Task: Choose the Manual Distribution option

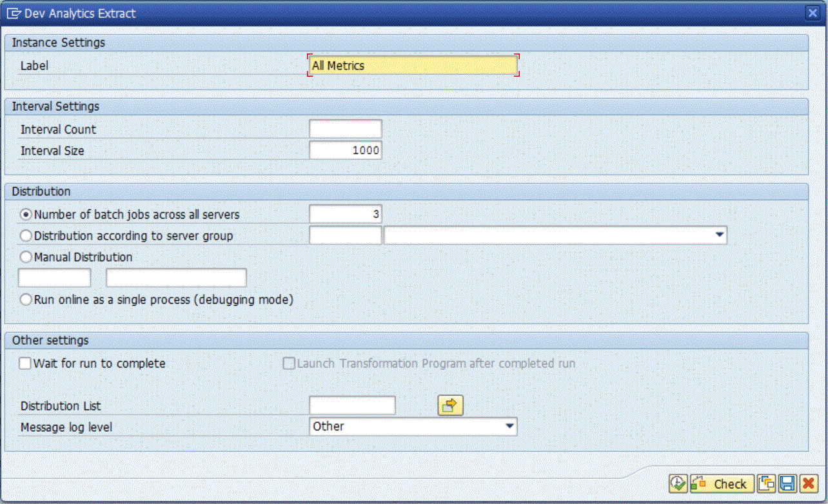Action: pos(26,257)
